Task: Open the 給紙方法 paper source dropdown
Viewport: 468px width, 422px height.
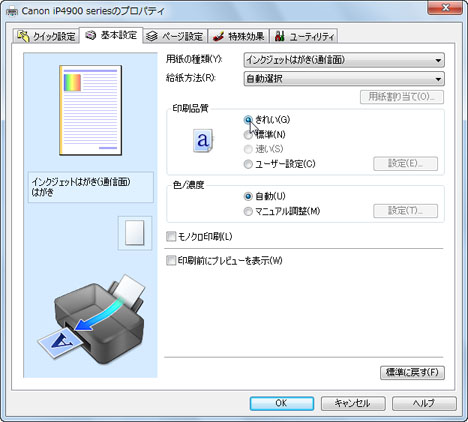Action: coord(344,79)
